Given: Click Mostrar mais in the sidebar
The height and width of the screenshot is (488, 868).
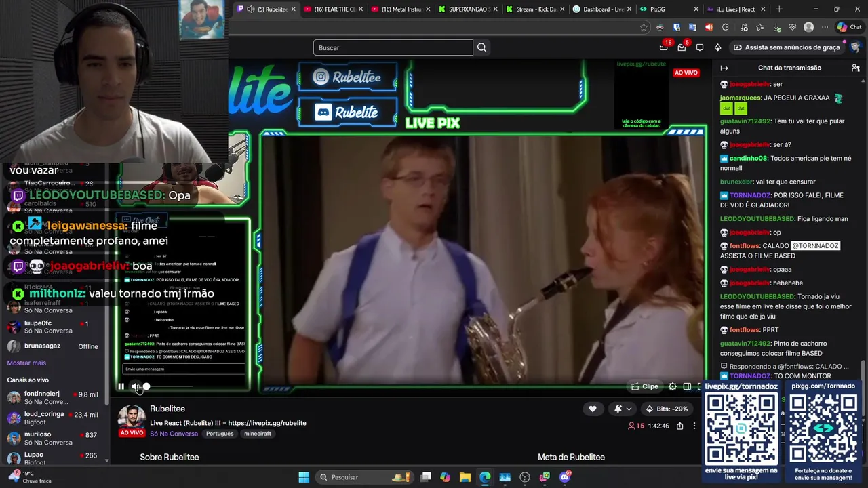Looking at the screenshot, I should (x=26, y=363).
